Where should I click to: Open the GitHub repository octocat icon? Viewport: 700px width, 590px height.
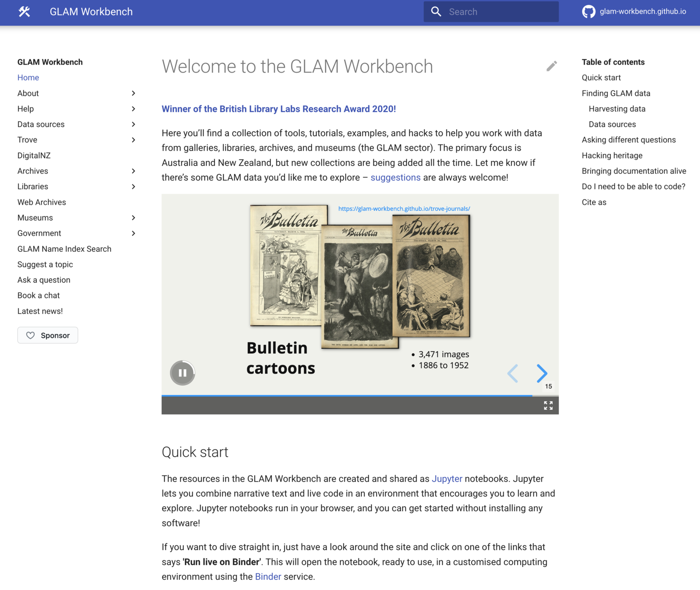589,12
